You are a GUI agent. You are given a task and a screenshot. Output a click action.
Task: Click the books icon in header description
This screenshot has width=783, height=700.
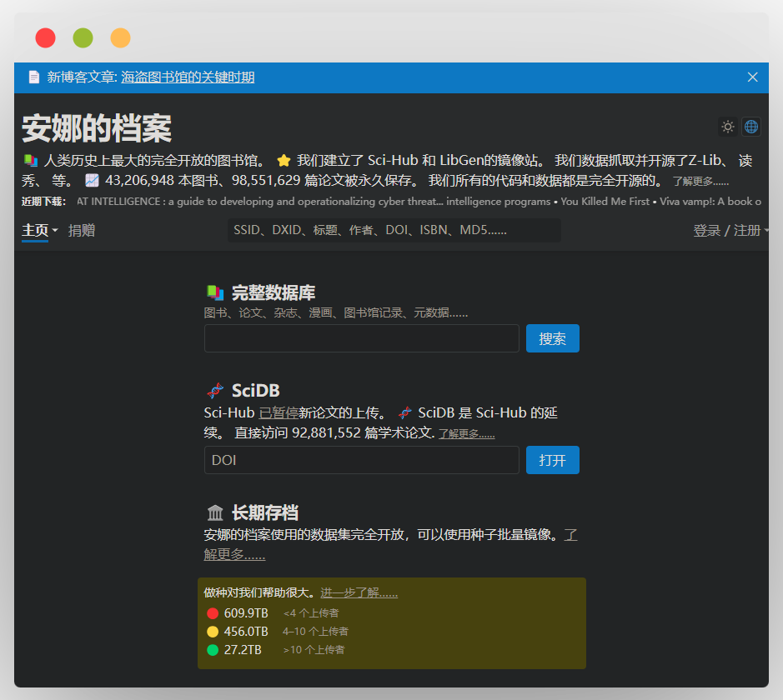(x=31, y=160)
